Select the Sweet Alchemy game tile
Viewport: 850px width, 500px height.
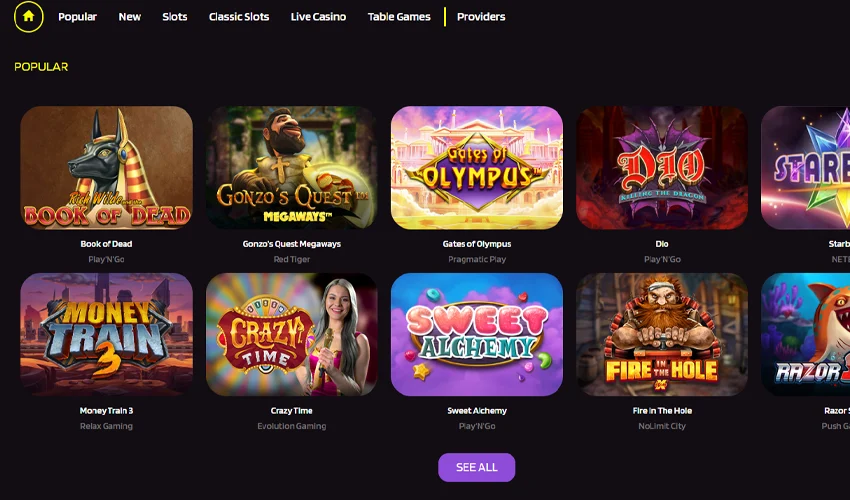pos(477,335)
